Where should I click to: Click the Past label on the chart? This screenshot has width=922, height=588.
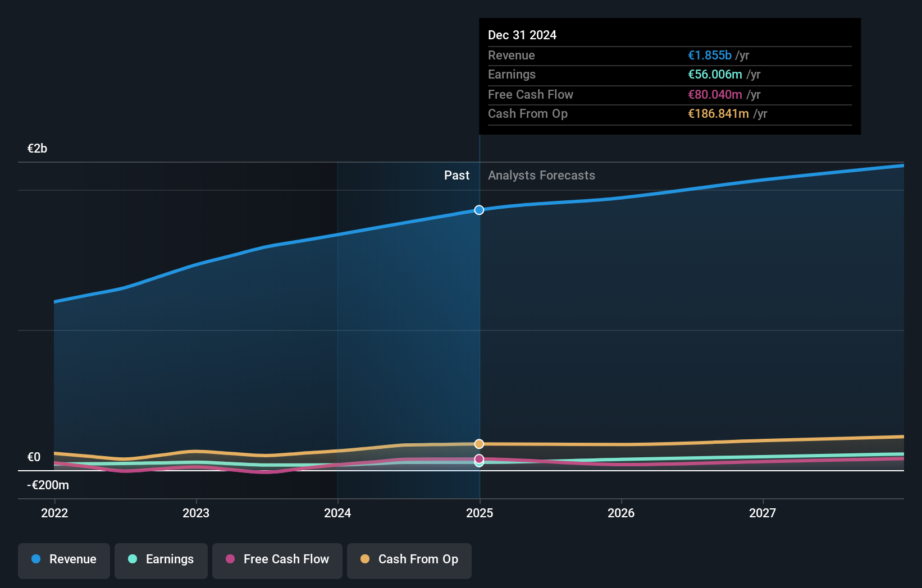tap(457, 175)
